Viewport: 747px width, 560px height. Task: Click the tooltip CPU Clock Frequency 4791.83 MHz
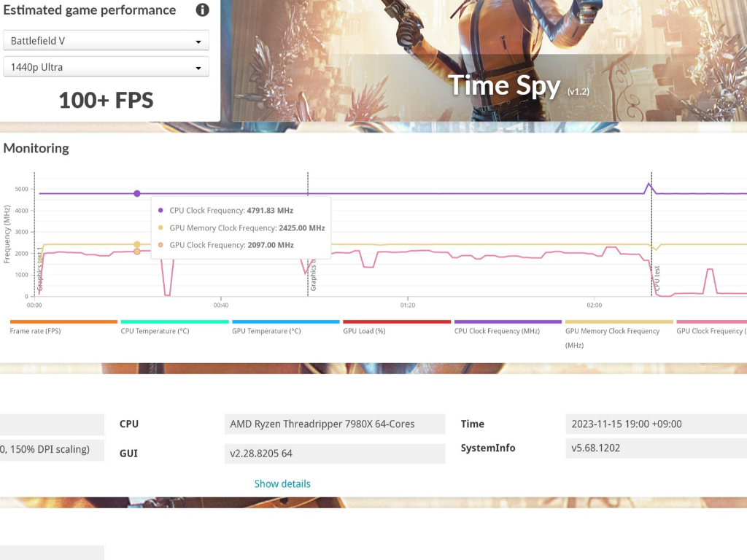pos(231,211)
